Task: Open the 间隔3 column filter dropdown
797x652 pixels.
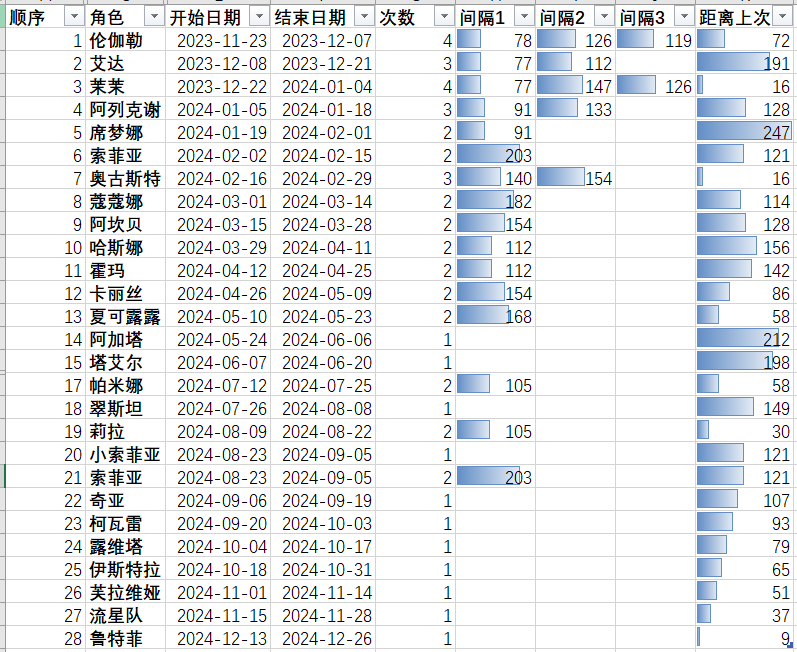Action: (685, 17)
